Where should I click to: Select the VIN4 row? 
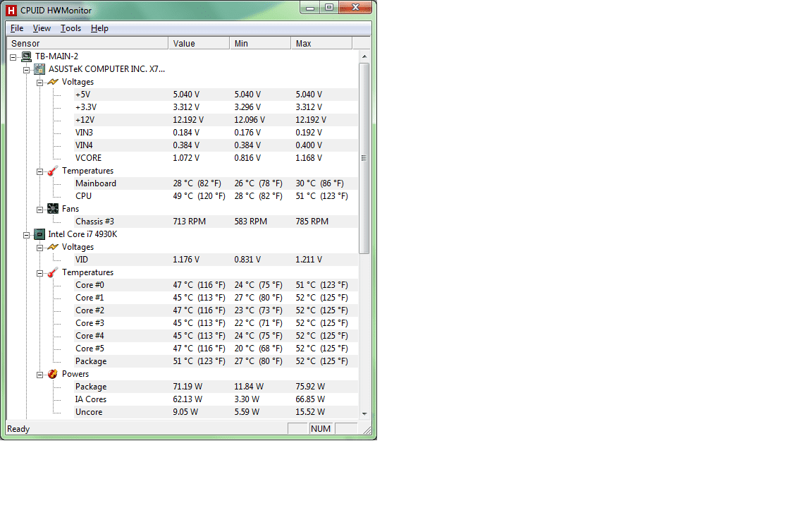216,145
